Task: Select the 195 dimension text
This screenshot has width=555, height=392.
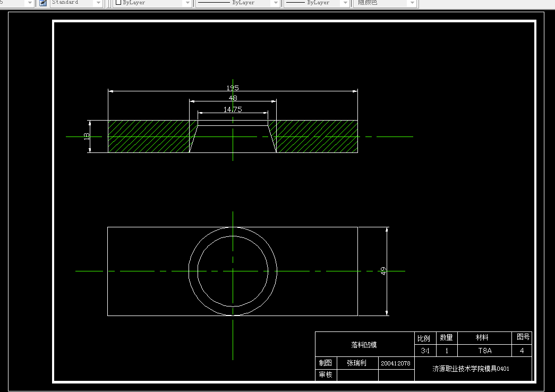Action: click(x=233, y=88)
